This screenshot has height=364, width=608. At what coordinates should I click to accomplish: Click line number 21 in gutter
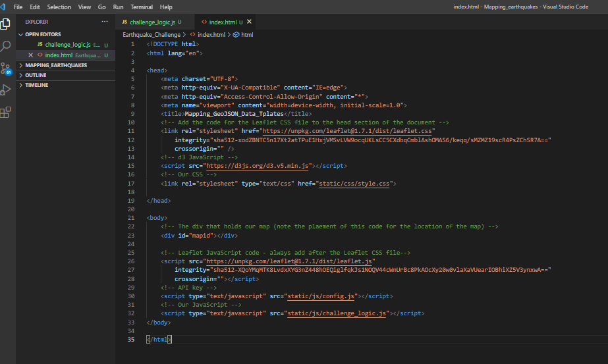131,218
